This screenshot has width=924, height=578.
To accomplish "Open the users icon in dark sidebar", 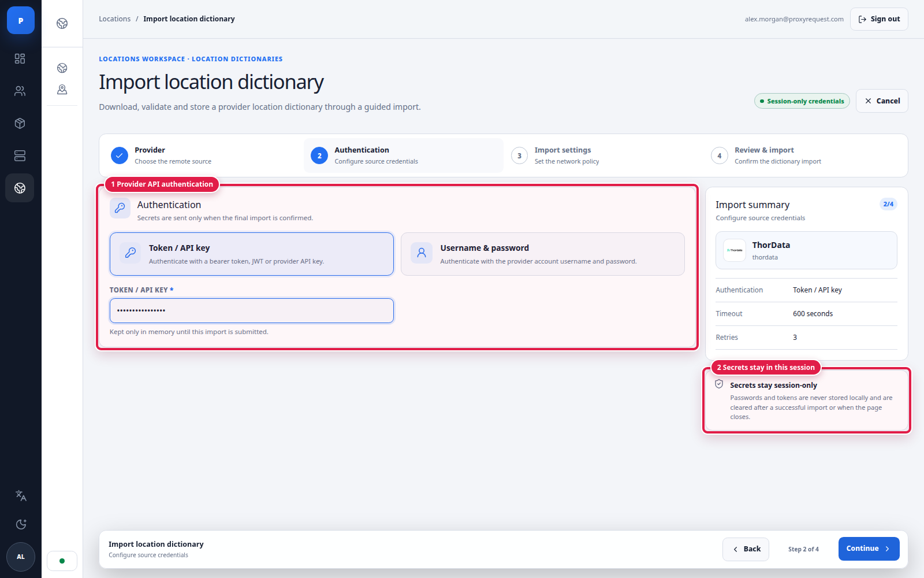I will click(x=20, y=91).
